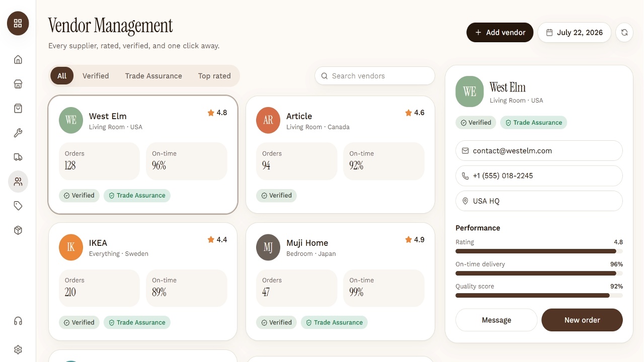Select the vendors people icon in the sidebar

18,182
